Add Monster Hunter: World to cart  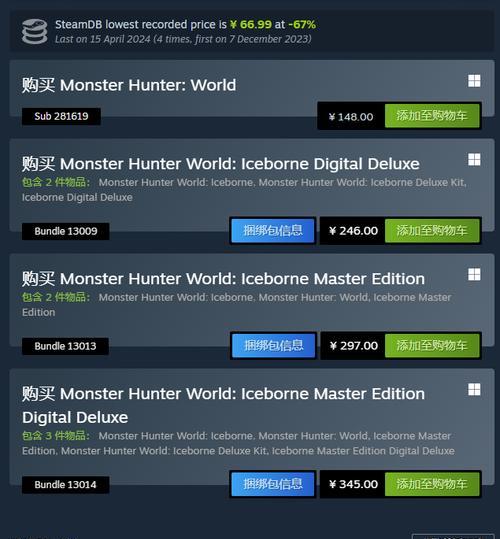point(432,116)
